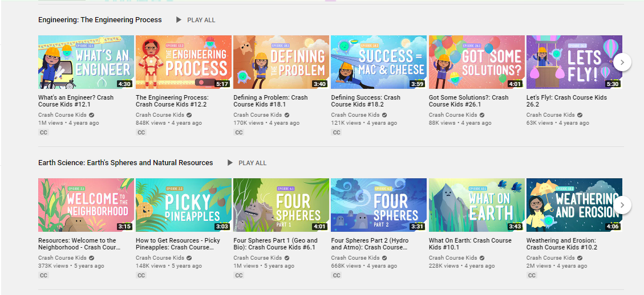Click title Defining Success: Crash Course Kids #18.2
644x295 pixels.
(x=366, y=101)
